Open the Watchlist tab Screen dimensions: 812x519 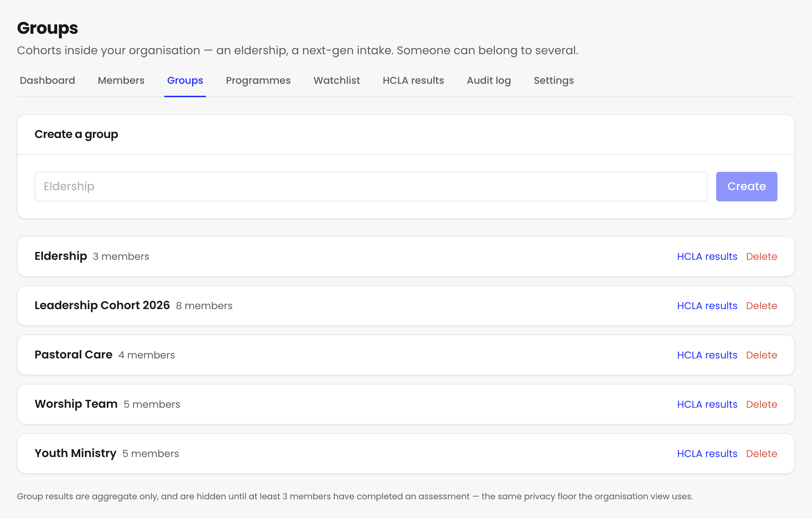click(337, 80)
